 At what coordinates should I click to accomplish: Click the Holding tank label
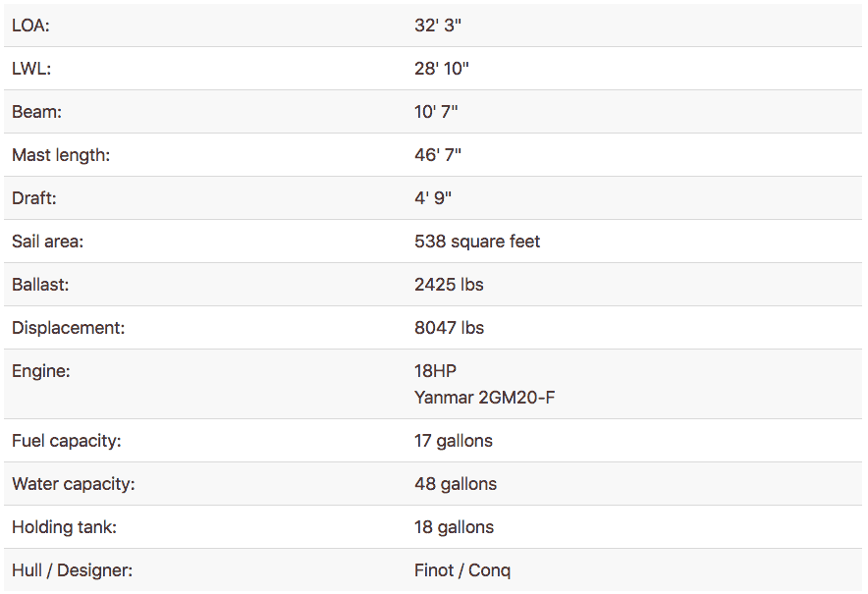pos(64,527)
